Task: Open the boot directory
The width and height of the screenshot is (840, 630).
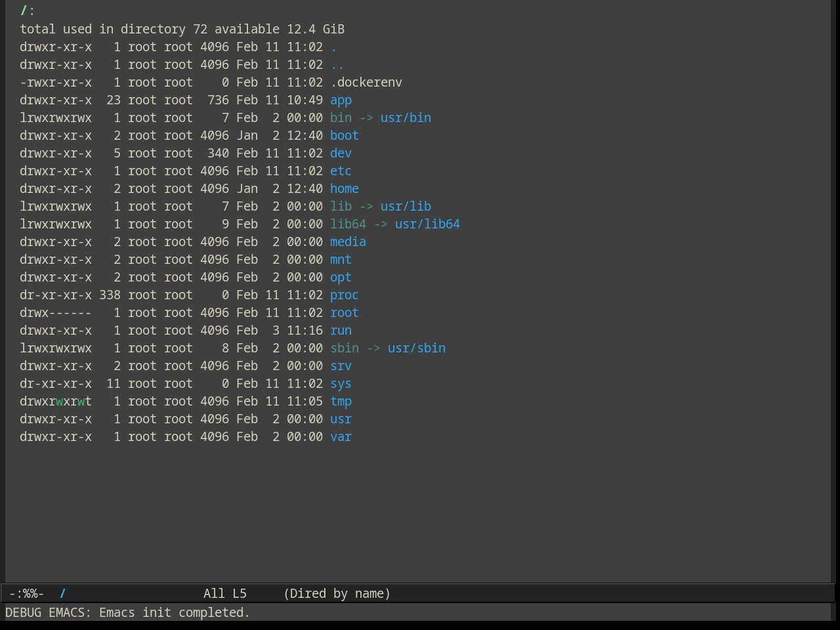Action: (345, 136)
